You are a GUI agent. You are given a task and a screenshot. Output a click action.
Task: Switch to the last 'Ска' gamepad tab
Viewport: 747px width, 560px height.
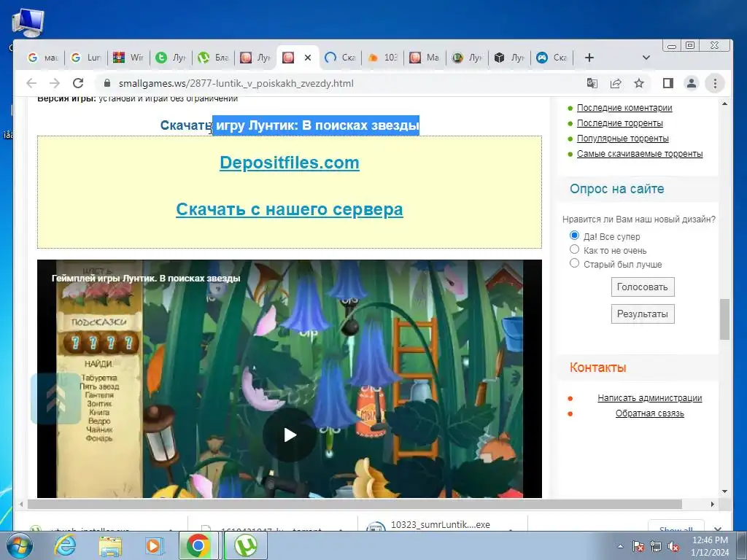[551, 58]
